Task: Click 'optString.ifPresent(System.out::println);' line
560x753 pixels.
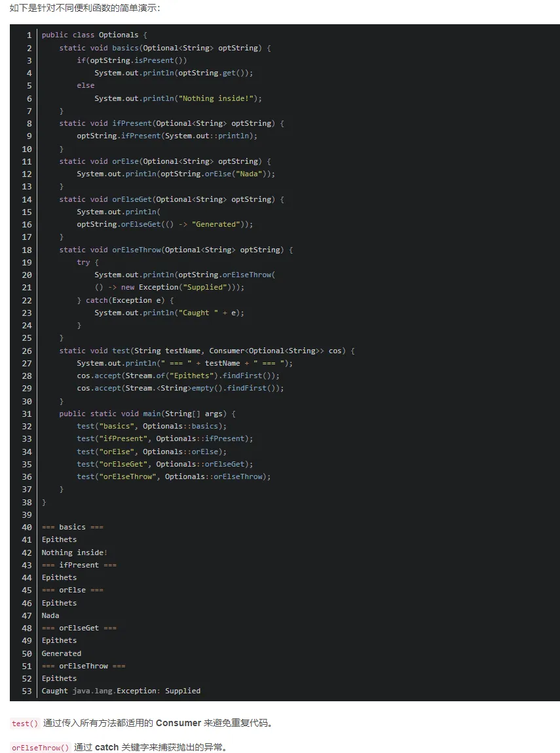Action: coord(167,136)
